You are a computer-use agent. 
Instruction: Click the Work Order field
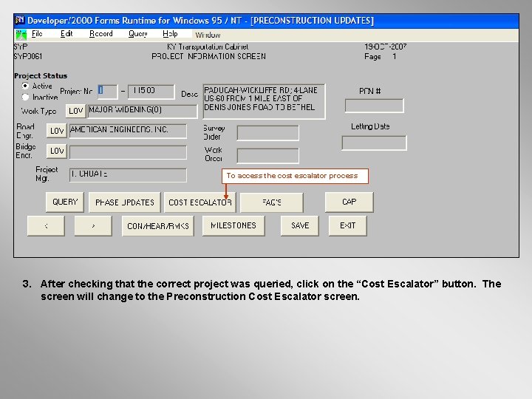point(267,156)
